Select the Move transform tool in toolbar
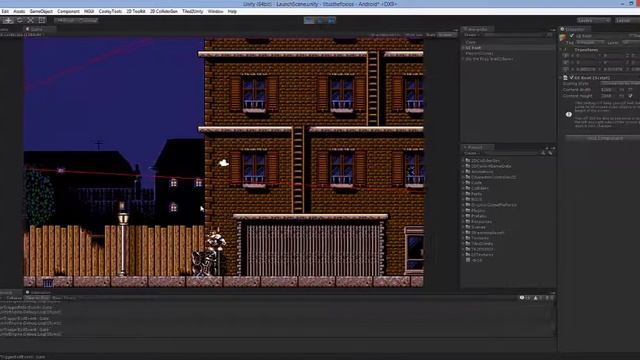 click(x=8, y=20)
